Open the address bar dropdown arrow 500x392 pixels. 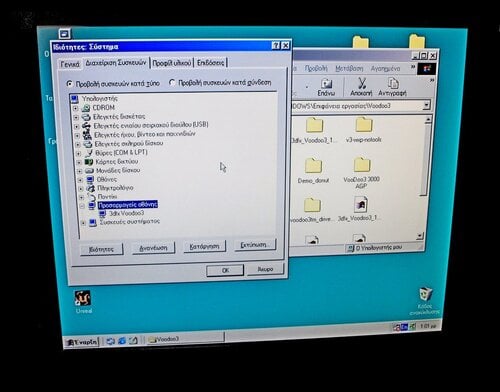click(x=426, y=106)
